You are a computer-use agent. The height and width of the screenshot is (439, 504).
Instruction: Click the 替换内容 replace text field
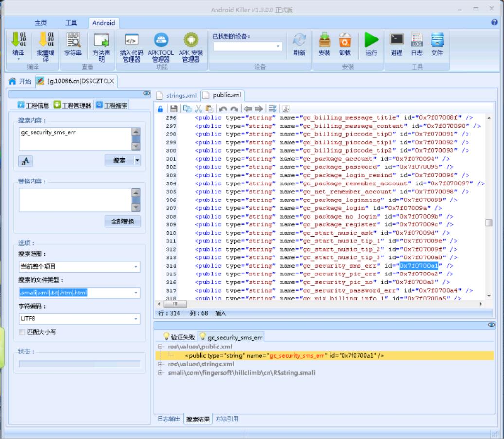pyautogui.click(x=76, y=200)
